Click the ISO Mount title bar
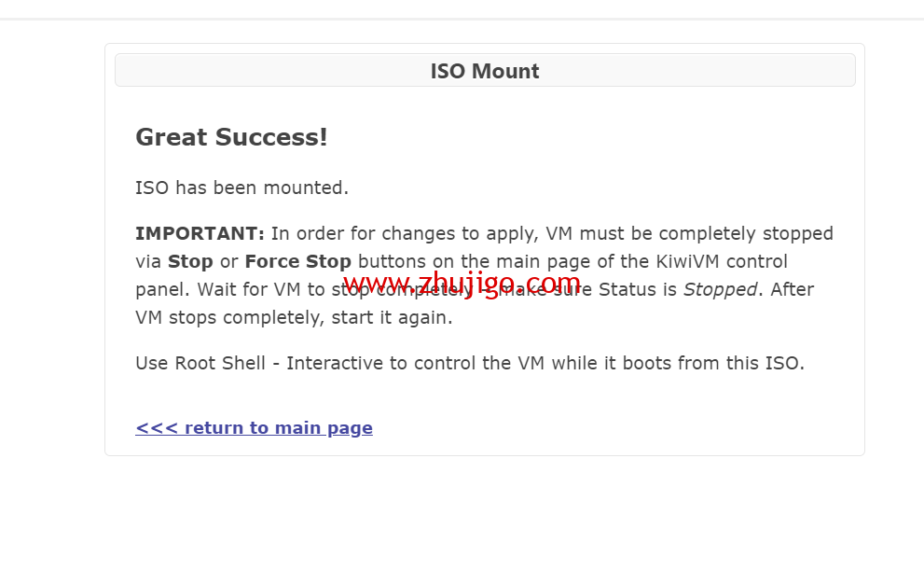 (x=485, y=71)
